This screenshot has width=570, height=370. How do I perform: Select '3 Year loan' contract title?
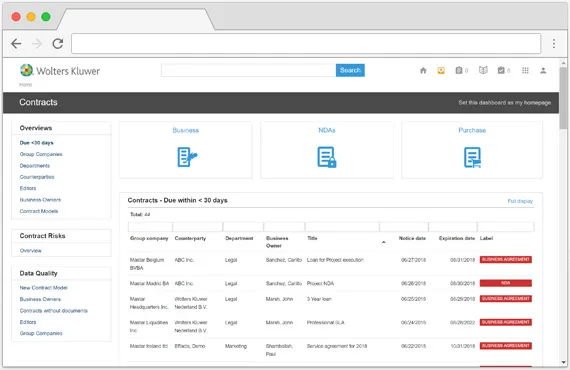point(319,299)
